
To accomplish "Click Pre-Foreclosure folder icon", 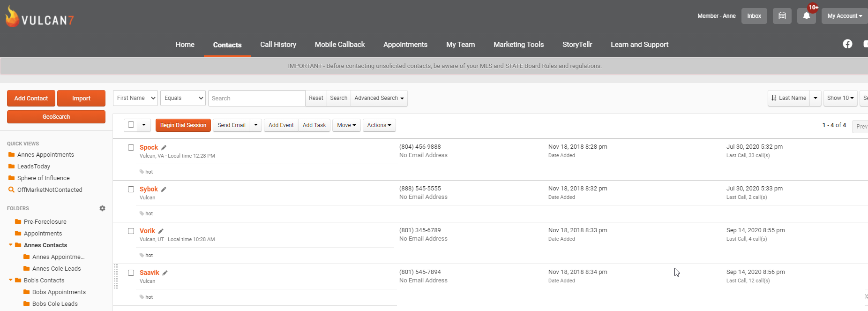I will point(18,221).
